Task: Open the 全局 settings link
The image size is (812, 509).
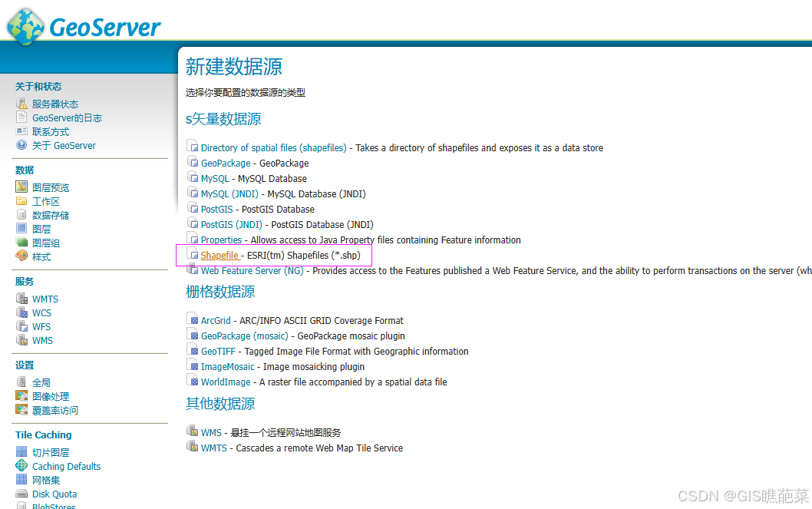Action: (x=41, y=382)
